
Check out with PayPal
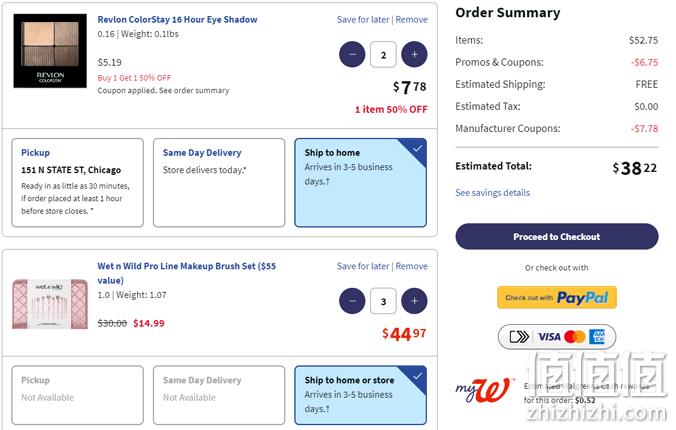tap(557, 297)
